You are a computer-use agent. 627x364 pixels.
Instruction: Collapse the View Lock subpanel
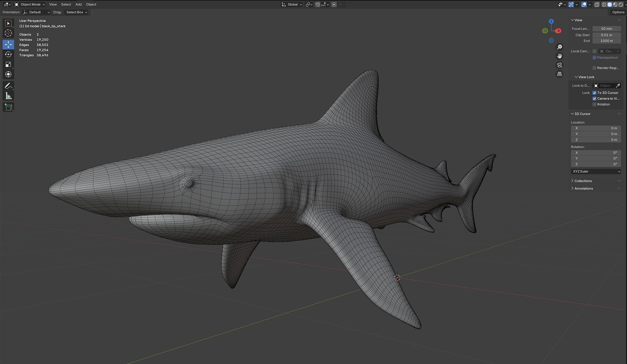(x=584, y=77)
